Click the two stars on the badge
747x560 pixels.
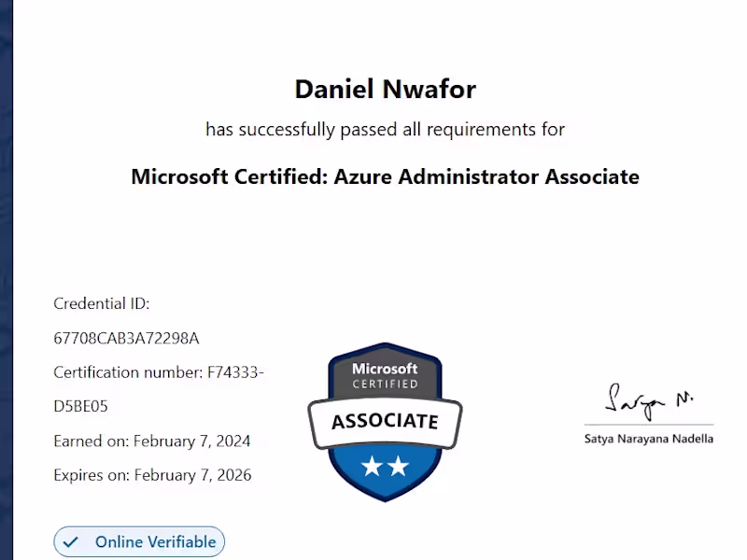click(385, 466)
